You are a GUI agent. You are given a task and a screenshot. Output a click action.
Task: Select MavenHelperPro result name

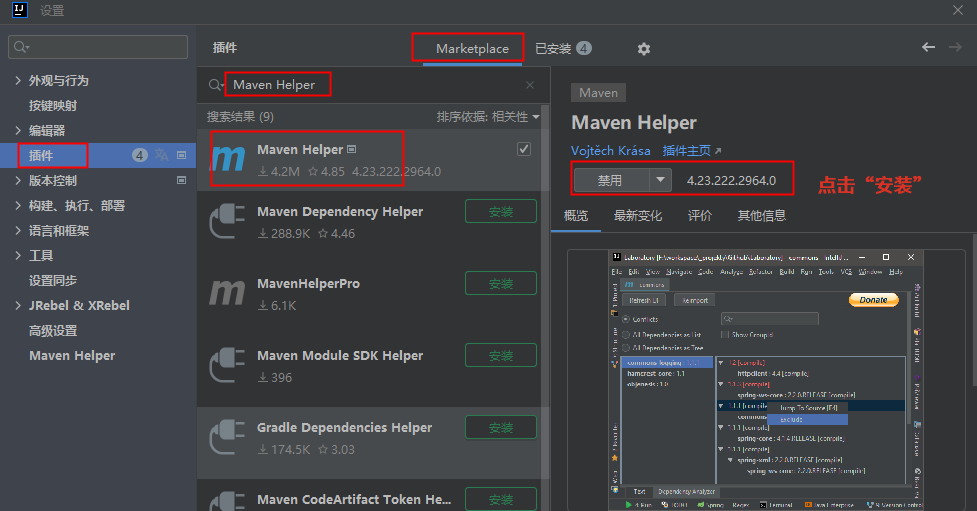click(x=308, y=284)
